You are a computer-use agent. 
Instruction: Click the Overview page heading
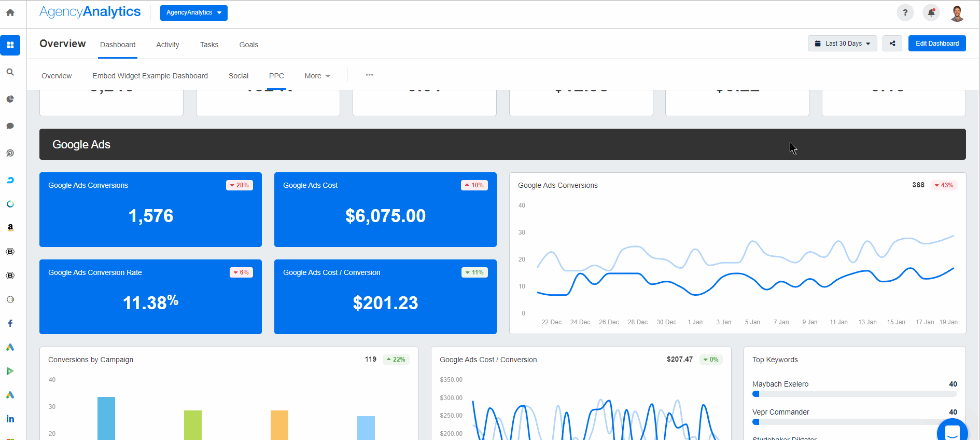63,44
